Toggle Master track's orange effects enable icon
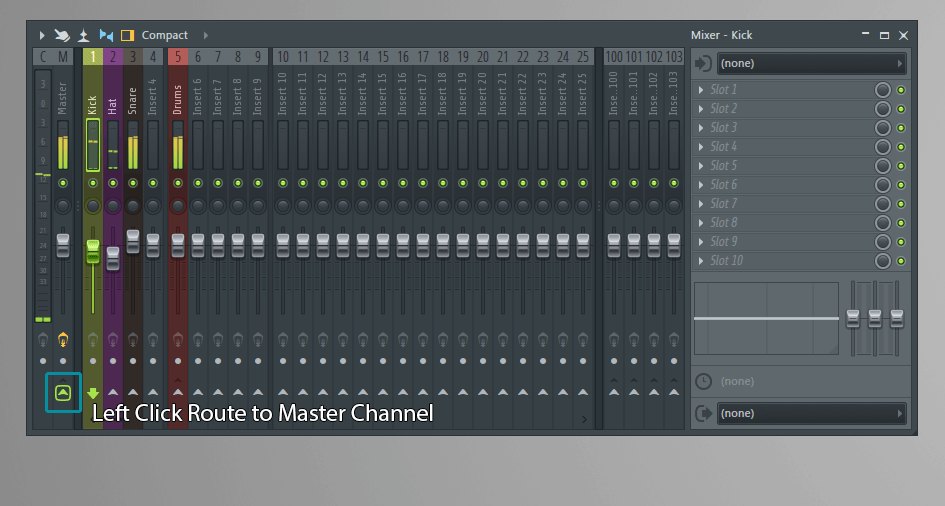Viewport: 945px width, 506px height. pyautogui.click(x=63, y=340)
